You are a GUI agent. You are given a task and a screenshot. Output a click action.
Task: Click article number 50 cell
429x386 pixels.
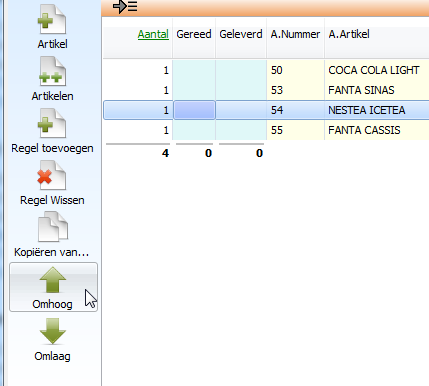295,70
